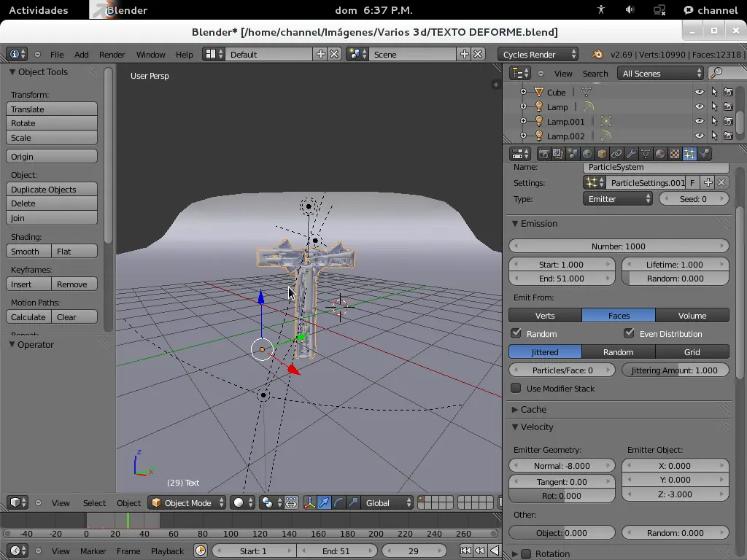The width and height of the screenshot is (747, 560).
Task: Collapse the Emission panel
Action: tap(514, 223)
